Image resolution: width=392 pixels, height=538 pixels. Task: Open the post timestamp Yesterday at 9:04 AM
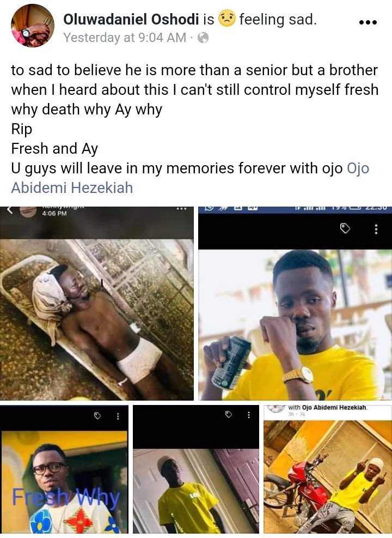(x=125, y=38)
